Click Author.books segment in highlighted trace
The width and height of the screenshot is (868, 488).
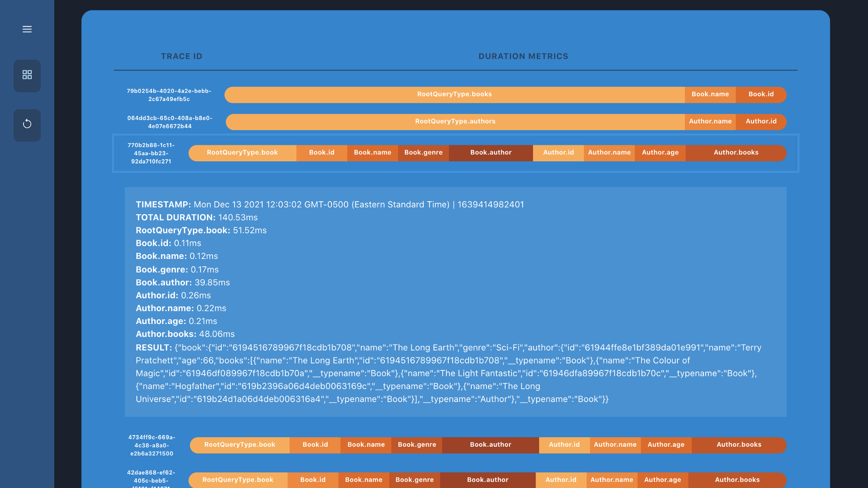pos(736,153)
